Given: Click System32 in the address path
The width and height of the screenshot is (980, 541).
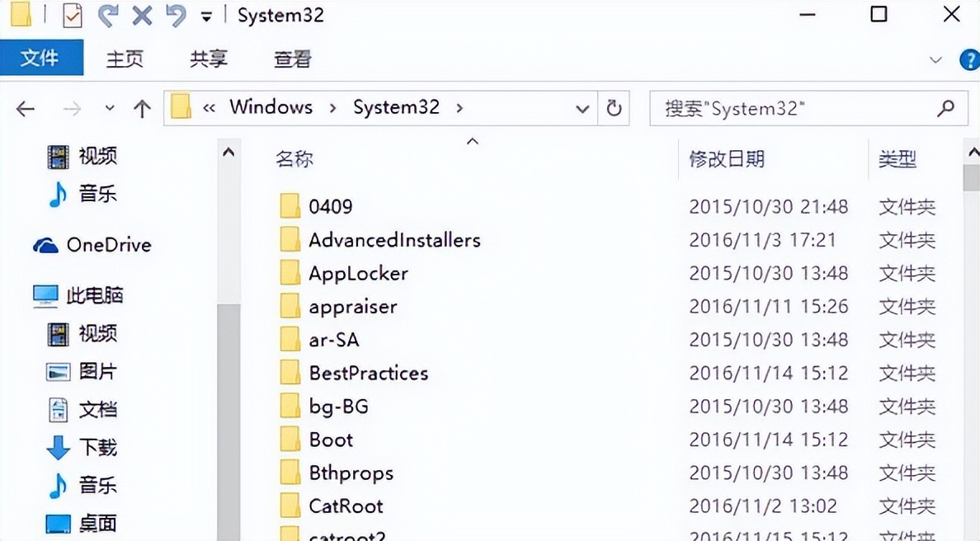Looking at the screenshot, I should coord(396,107).
